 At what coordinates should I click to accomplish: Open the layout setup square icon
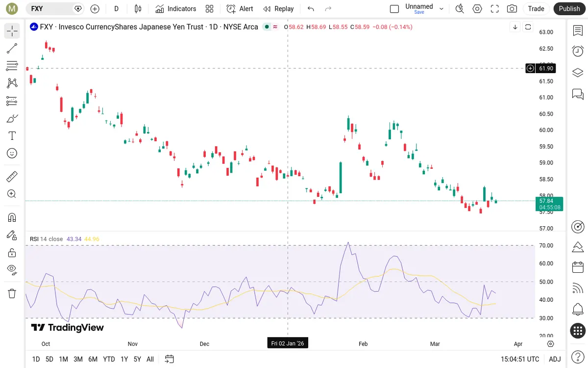[394, 8]
